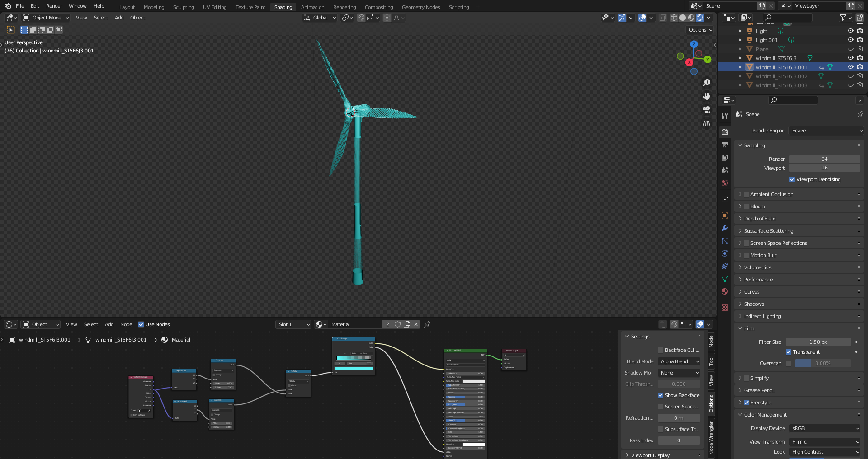Open the Blend Mode dropdown
Screen dimensions: 868x459
coord(679,361)
